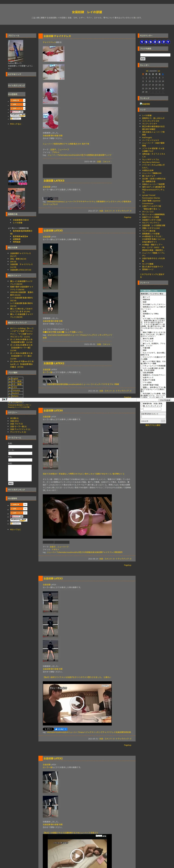The height and width of the screenshot is (868, 174).
Task: Translate blog to English
Action: [x=15, y=378]
